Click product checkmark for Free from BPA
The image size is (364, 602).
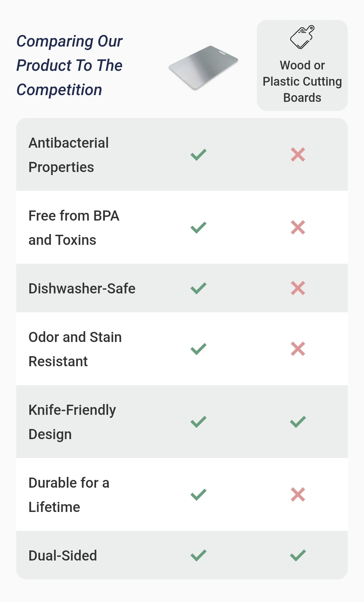(199, 227)
